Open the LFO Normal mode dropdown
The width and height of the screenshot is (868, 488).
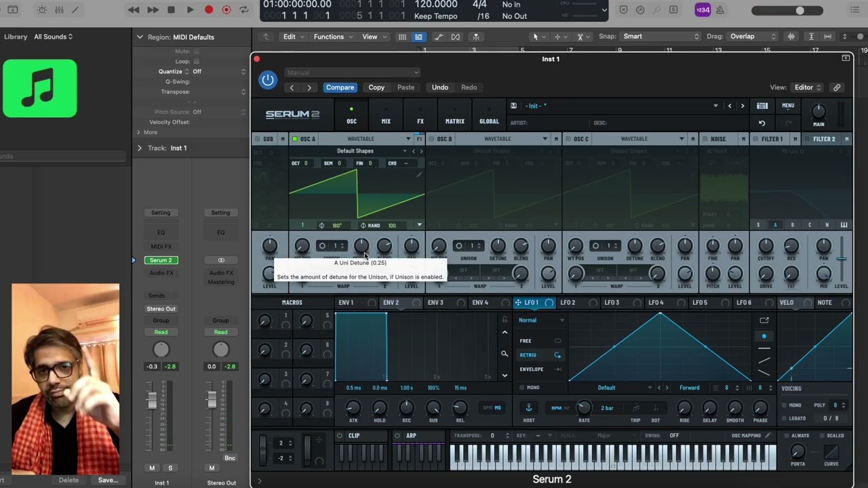[541, 320]
